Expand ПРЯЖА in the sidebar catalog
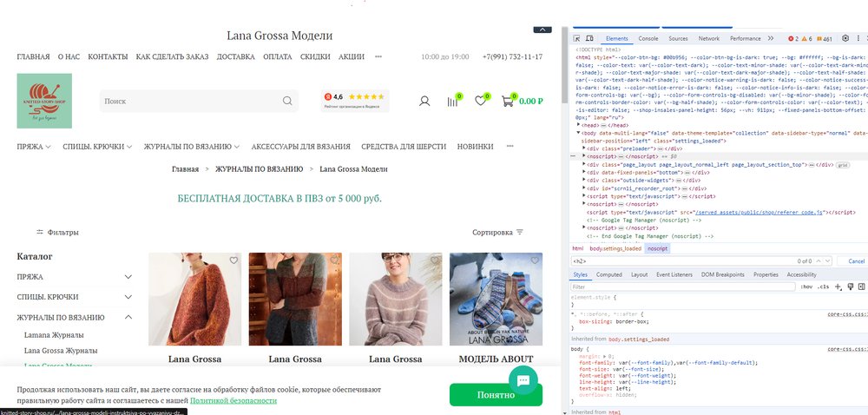This screenshot has width=868, height=415. click(x=128, y=277)
